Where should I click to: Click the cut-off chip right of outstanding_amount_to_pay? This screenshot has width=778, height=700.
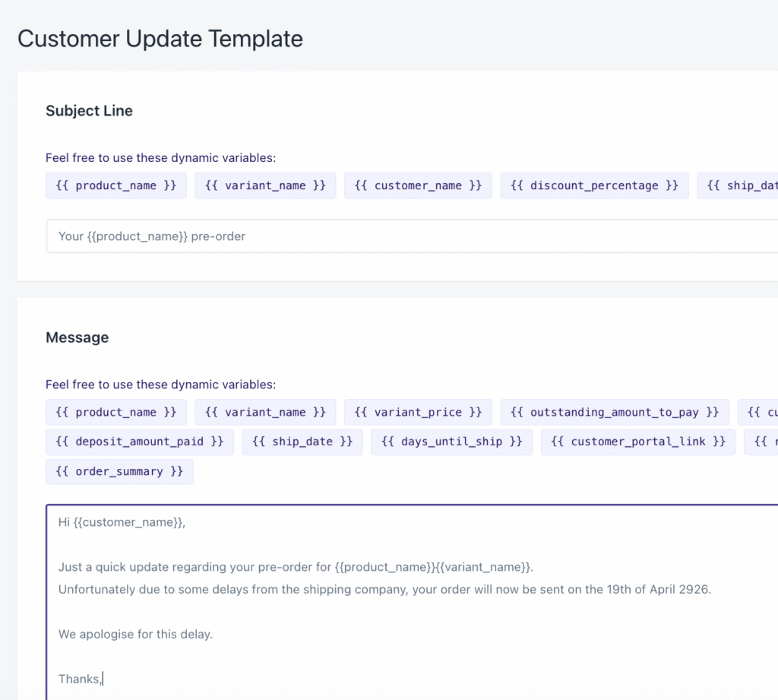(758, 412)
